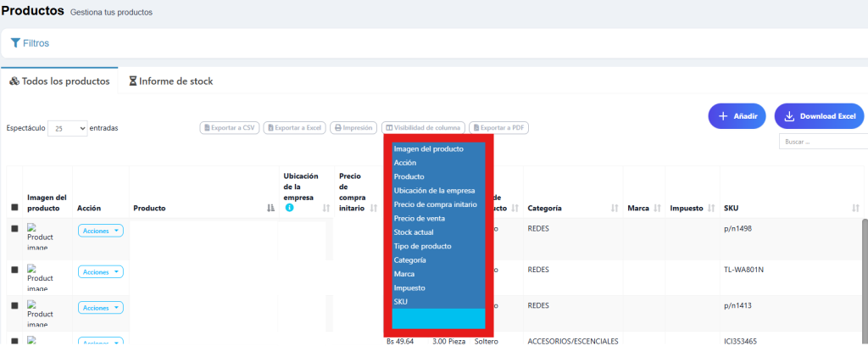Select Precio de venta in column visibility list
868x346 pixels.
419,218
